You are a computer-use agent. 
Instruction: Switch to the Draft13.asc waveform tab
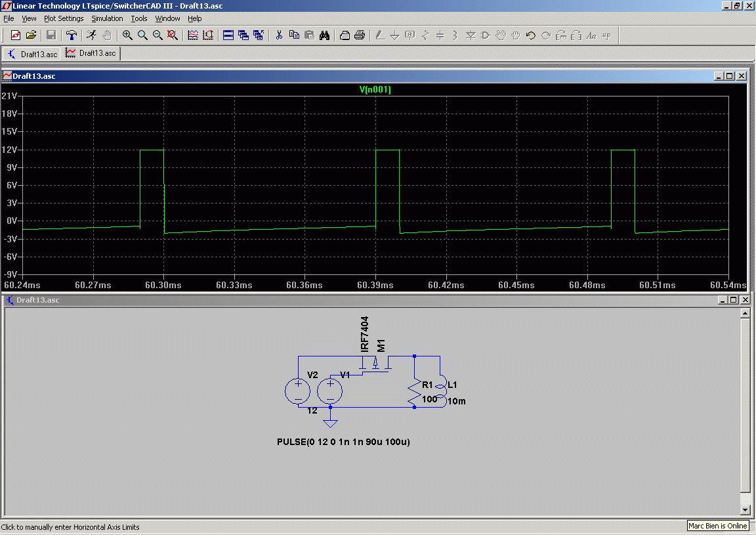pos(91,53)
